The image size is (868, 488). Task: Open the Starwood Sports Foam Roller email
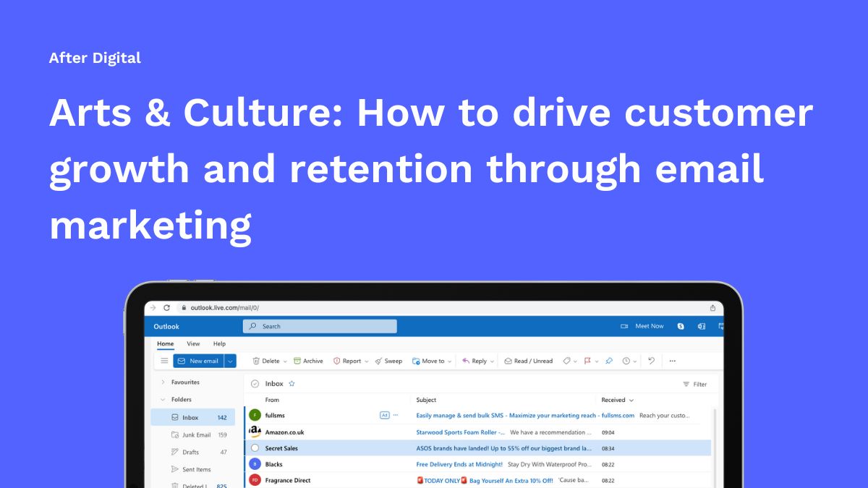pyautogui.click(x=460, y=432)
